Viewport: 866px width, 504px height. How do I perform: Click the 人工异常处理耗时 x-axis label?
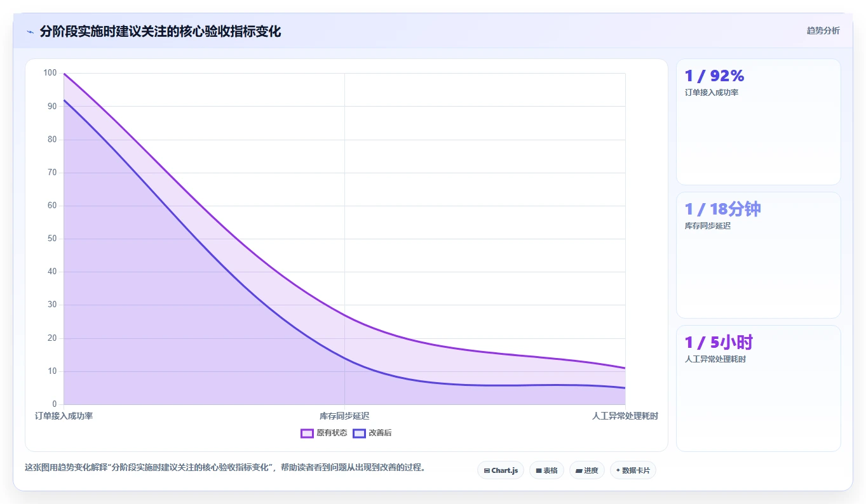(x=625, y=416)
